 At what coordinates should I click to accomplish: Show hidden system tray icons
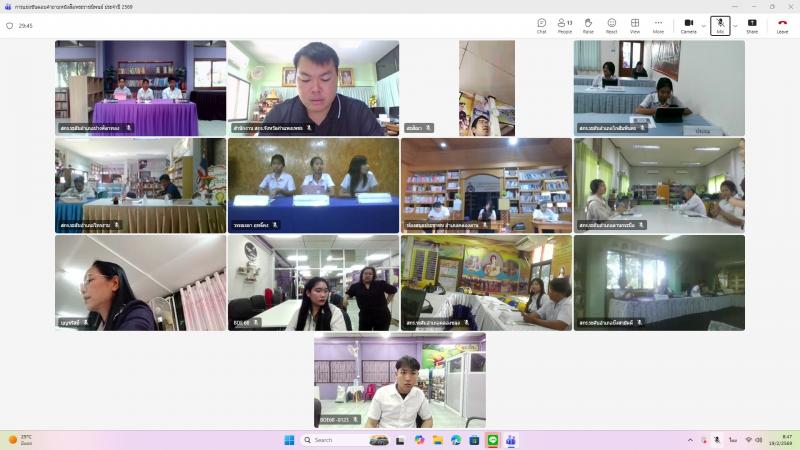click(x=689, y=440)
